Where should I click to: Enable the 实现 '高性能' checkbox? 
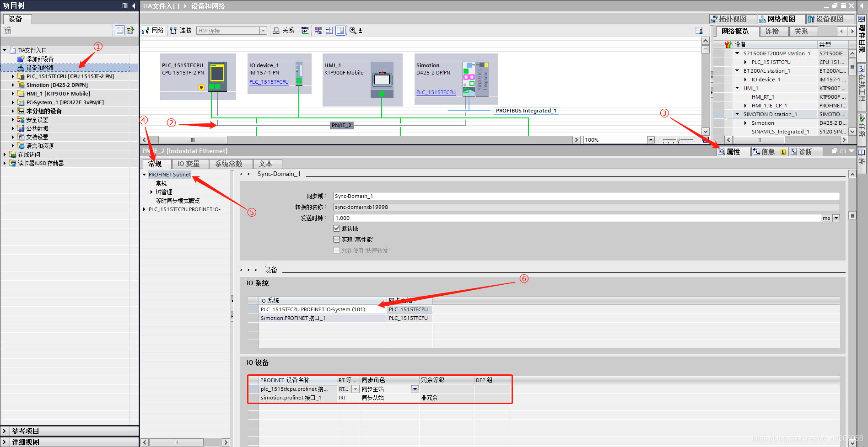coord(337,239)
